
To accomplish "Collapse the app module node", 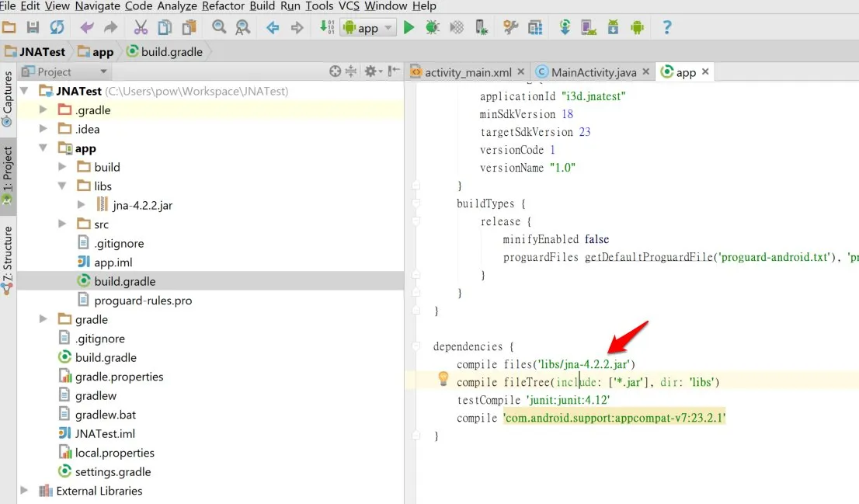I will click(43, 148).
